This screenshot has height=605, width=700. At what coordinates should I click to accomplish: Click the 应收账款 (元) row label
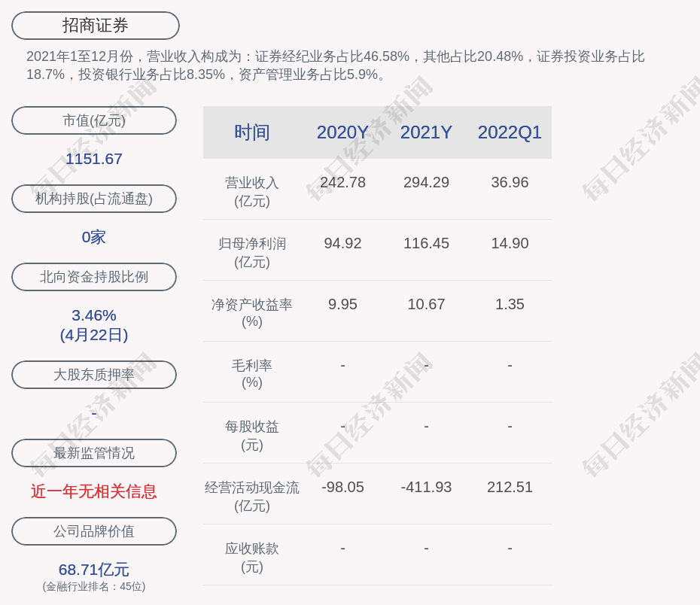point(252,558)
